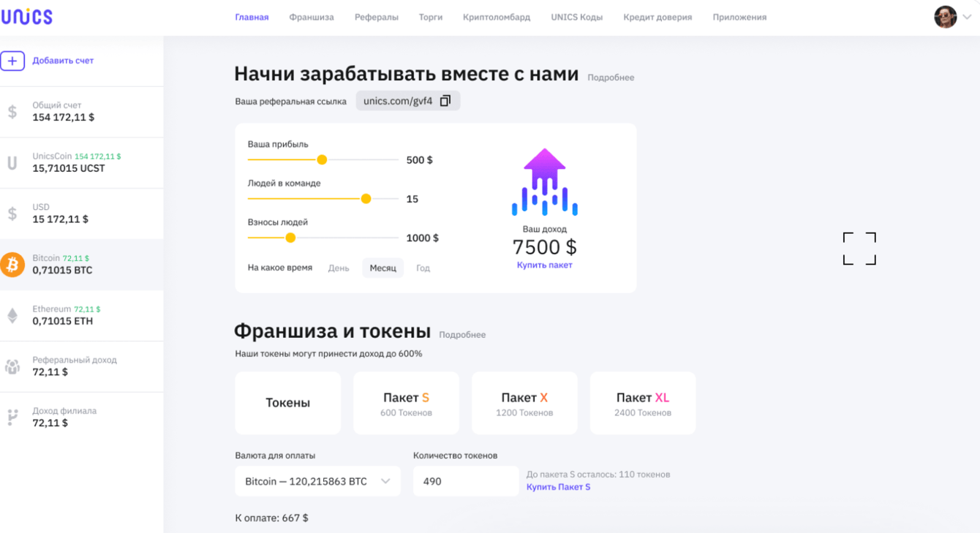Select the Пакет S card
Image resolution: width=980 pixels, height=533 pixels.
click(x=406, y=403)
